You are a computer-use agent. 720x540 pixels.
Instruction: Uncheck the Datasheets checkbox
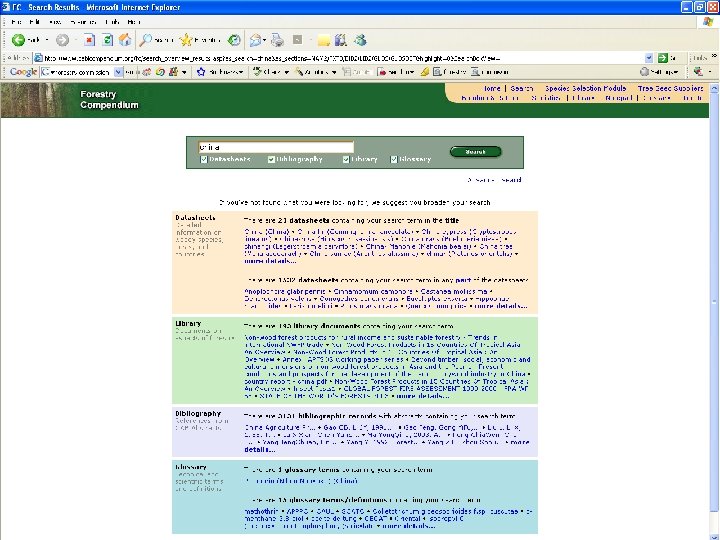[x=204, y=159]
